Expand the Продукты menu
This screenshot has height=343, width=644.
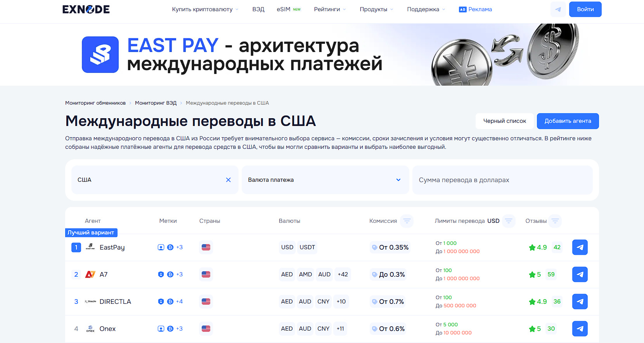[x=376, y=9]
